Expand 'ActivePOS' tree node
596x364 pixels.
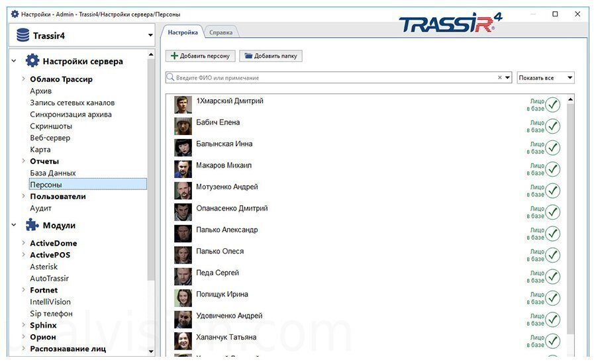pos(23,255)
